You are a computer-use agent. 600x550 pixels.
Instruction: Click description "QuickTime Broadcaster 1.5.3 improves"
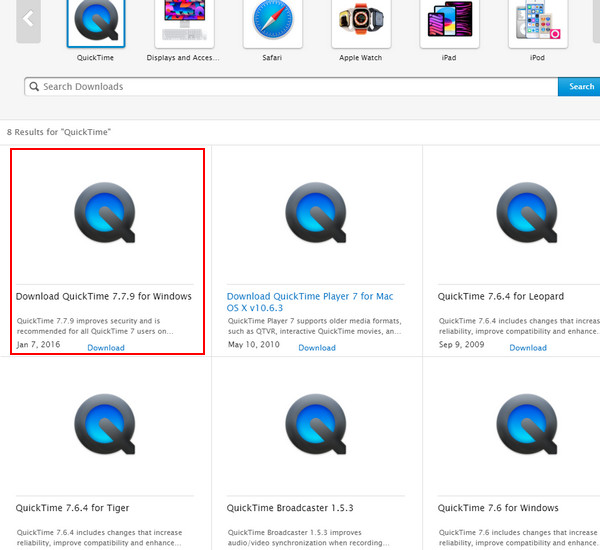tap(309, 538)
